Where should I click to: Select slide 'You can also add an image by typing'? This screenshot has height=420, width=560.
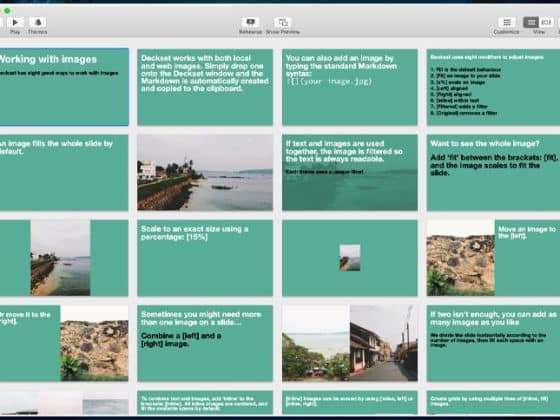click(350, 87)
